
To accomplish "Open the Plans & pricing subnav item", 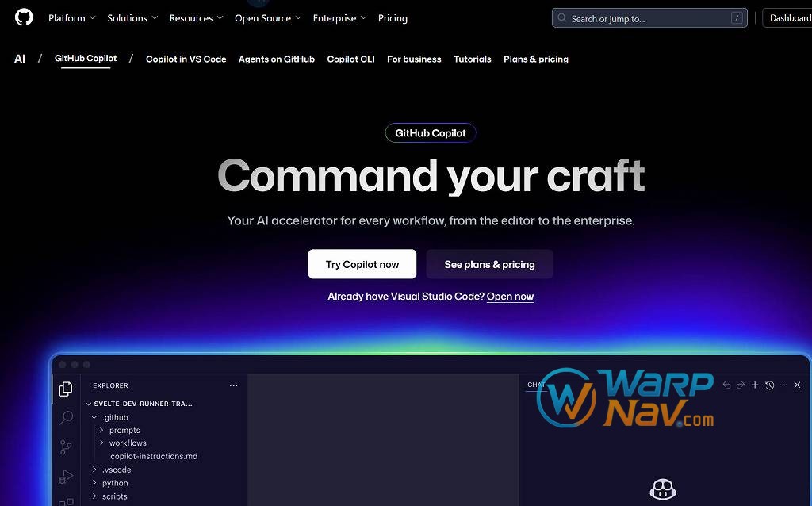I will (535, 59).
